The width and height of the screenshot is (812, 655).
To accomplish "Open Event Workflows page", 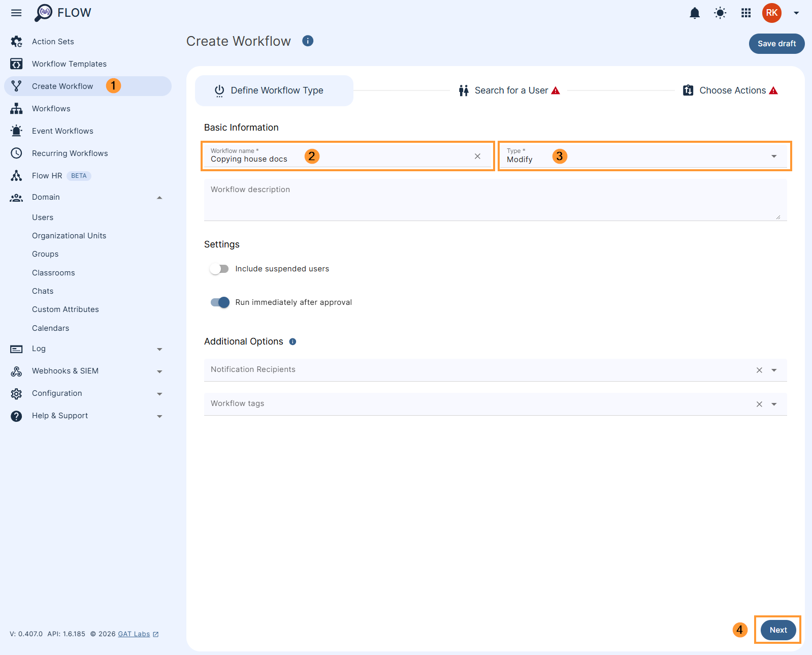I will click(62, 131).
